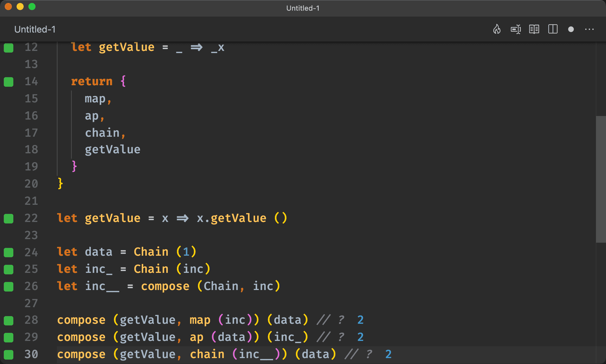Click the number 1 inside Chain on line 24
606x364 pixels.
pos(186,252)
